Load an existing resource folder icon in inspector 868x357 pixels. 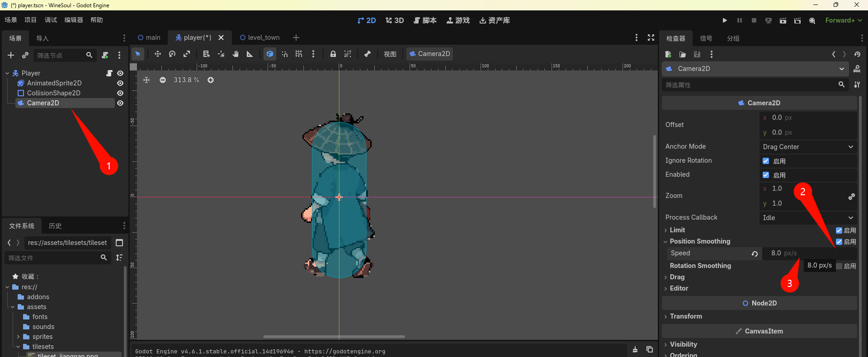click(683, 54)
